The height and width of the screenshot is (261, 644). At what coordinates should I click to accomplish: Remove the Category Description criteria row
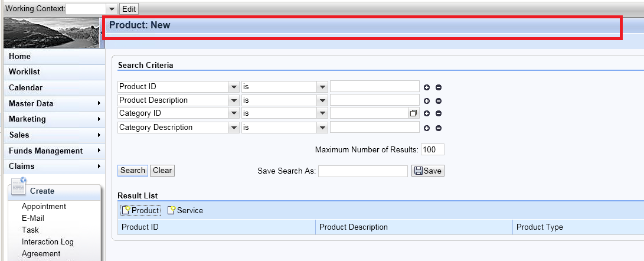click(439, 128)
